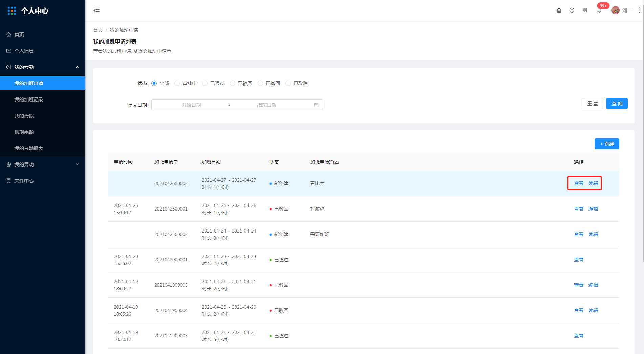
Task: Click the 看比赛 description cell
Action: coord(317,183)
